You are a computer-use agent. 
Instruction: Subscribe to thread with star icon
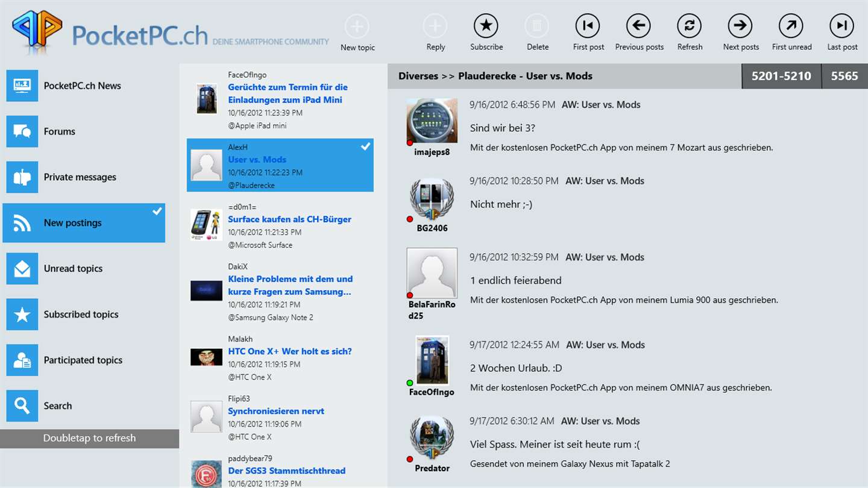pyautogui.click(x=486, y=27)
